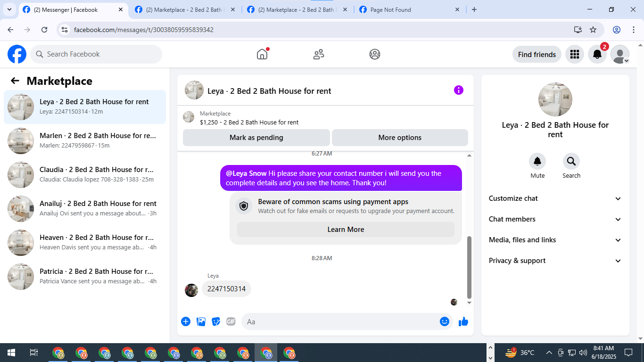Click the Find friends button
This screenshot has width=644, height=362.
click(x=537, y=54)
